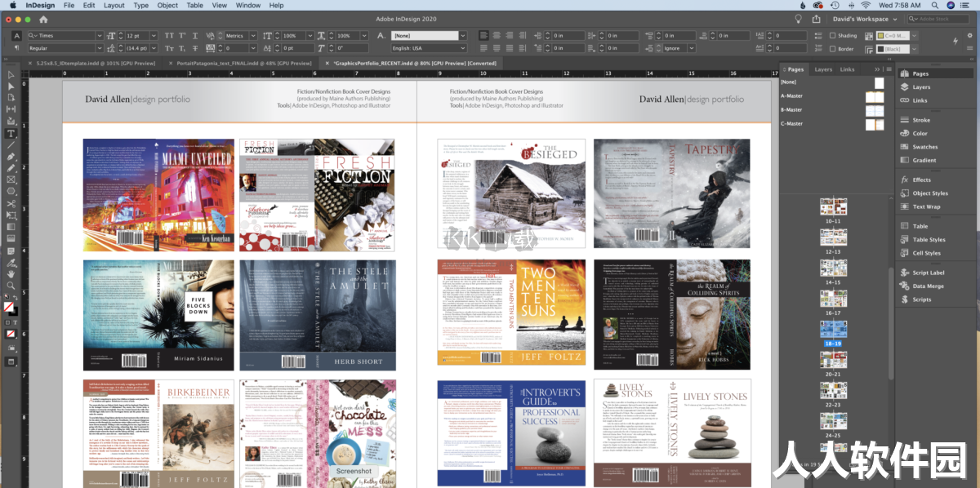The width and height of the screenshot is (980, 488).
Task: Select the Line tool
Action: (x=11, y=144)
